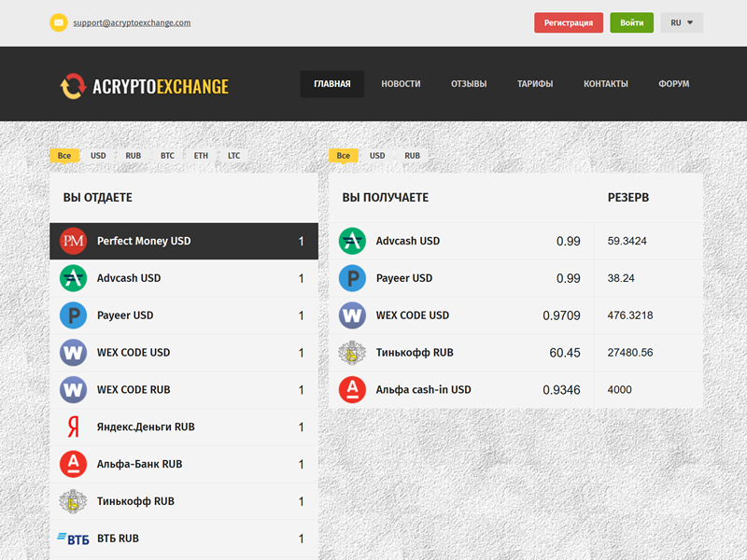Select Альфа cash-in USD to receive
The width and height of the screenshot is (747, 560).
pos(515,389)
